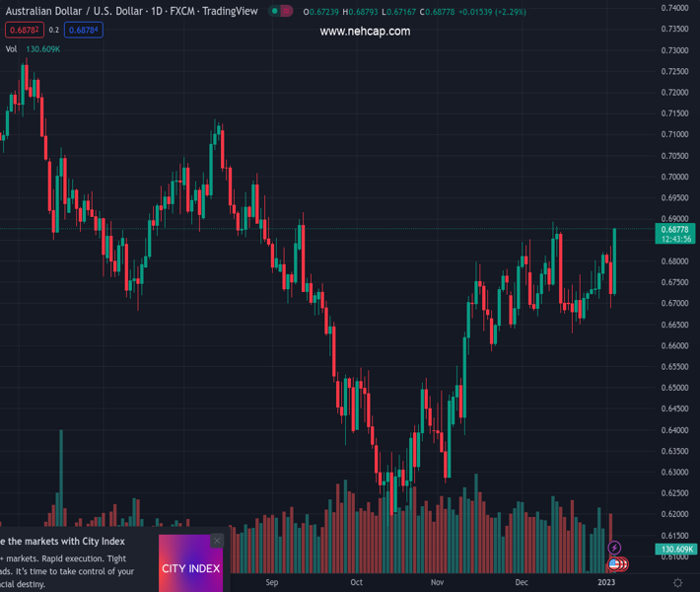
Task: Click the red sell price 0.68782 button
Action: pyautogui.click(x=25, y=30)
